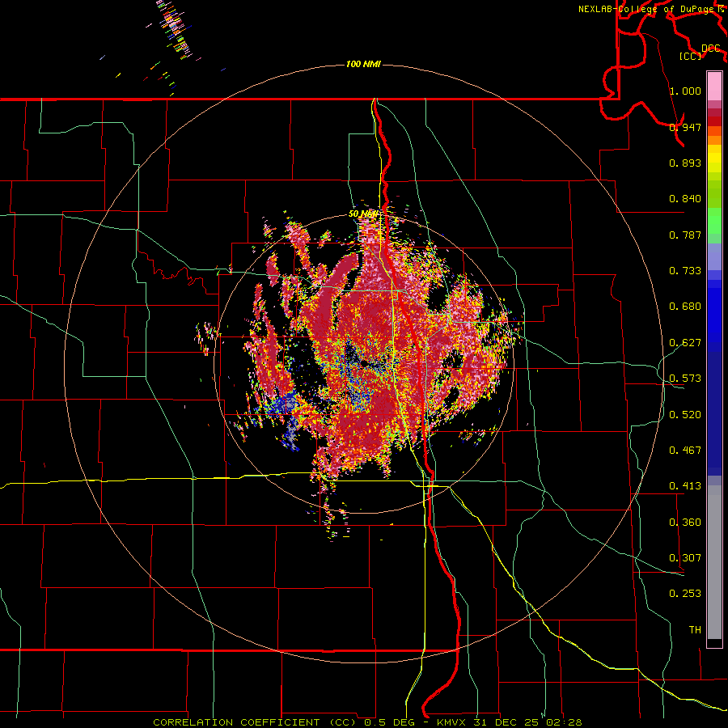This screenshot has width=728, height=728.
Task: Click the 0.893 scale value
Action: [x=685, y=163]
